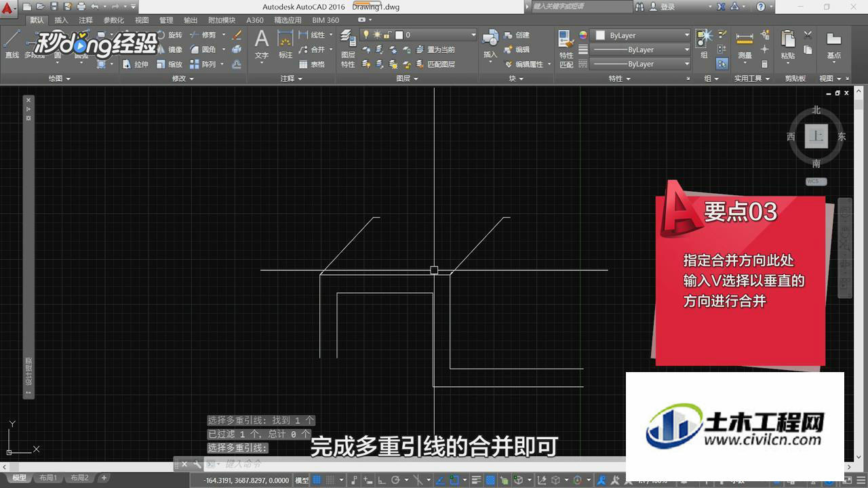Click the 特性匹配 (Match Properties) icon

[x=566, y=49]
